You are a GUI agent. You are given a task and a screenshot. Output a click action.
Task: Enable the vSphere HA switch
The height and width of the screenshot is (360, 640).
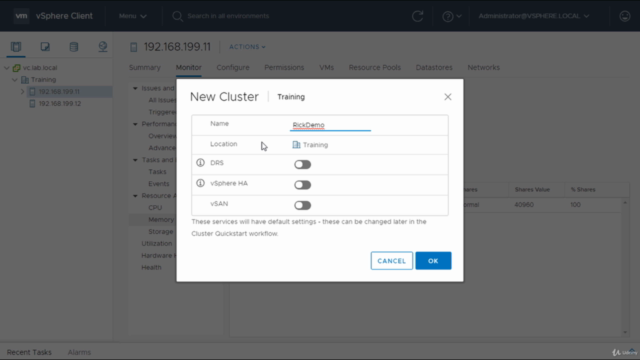(x=302, y=185)
